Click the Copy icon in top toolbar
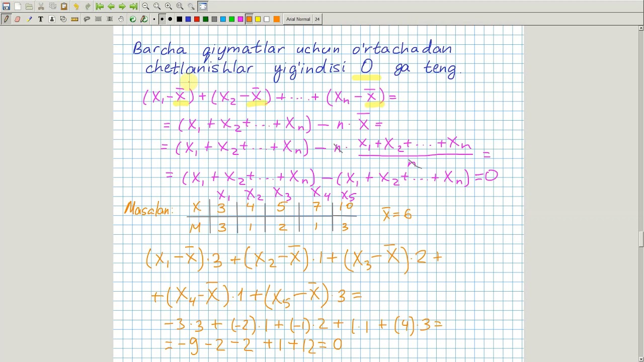 click(x=53, y=7)
